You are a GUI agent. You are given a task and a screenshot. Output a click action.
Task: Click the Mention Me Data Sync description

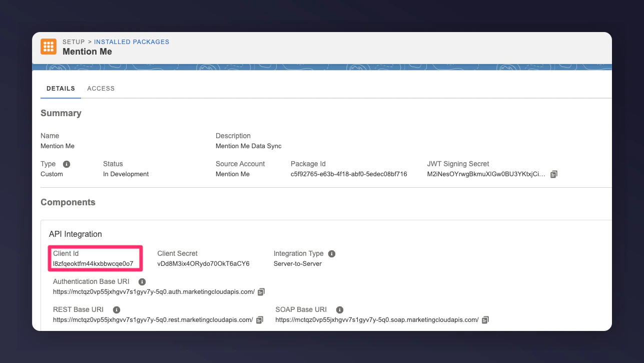249,146
